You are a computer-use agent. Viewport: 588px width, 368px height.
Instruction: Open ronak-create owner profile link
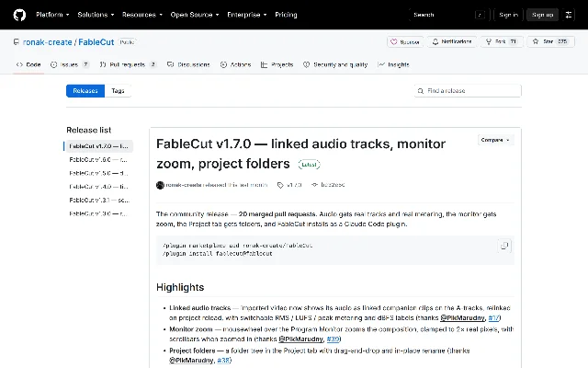point(47,42)
